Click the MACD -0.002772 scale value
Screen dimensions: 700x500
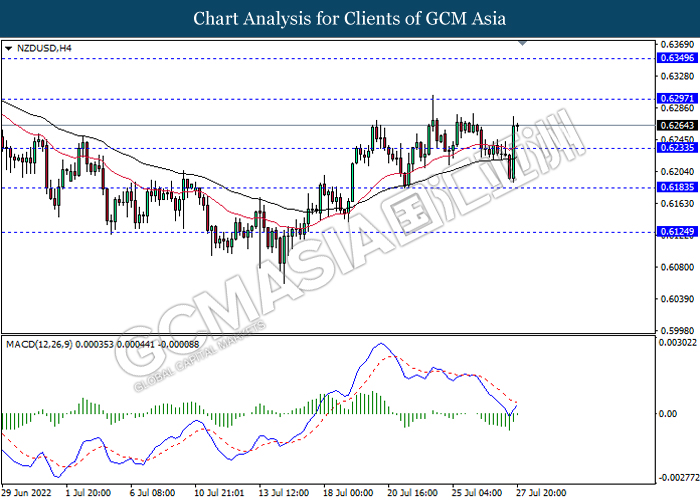pyautogui.click(x=679, y=478)
